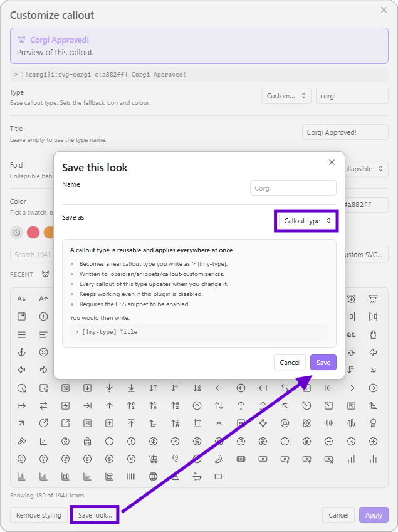Choose the backpack icon
Viewport: 398px width, 532px height.
click(88, 441)
